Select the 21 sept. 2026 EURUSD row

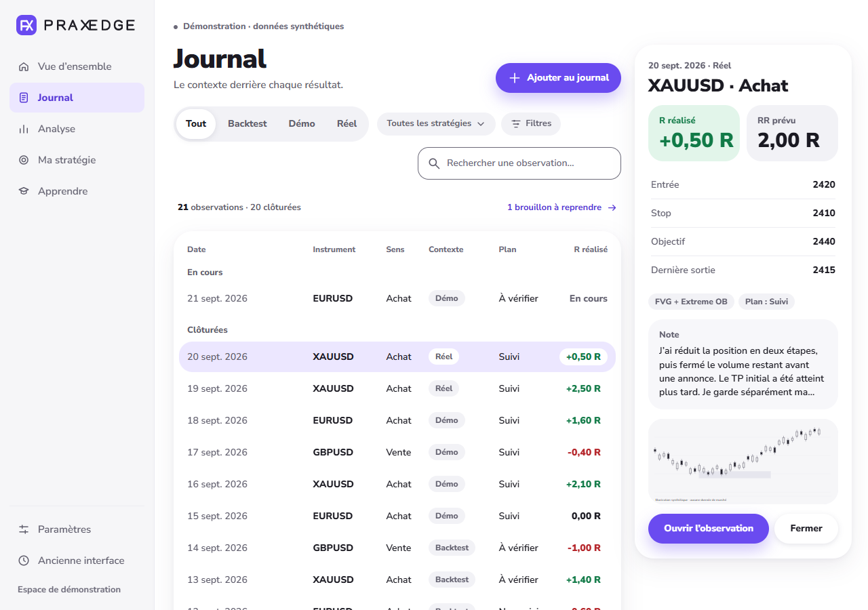397,298
